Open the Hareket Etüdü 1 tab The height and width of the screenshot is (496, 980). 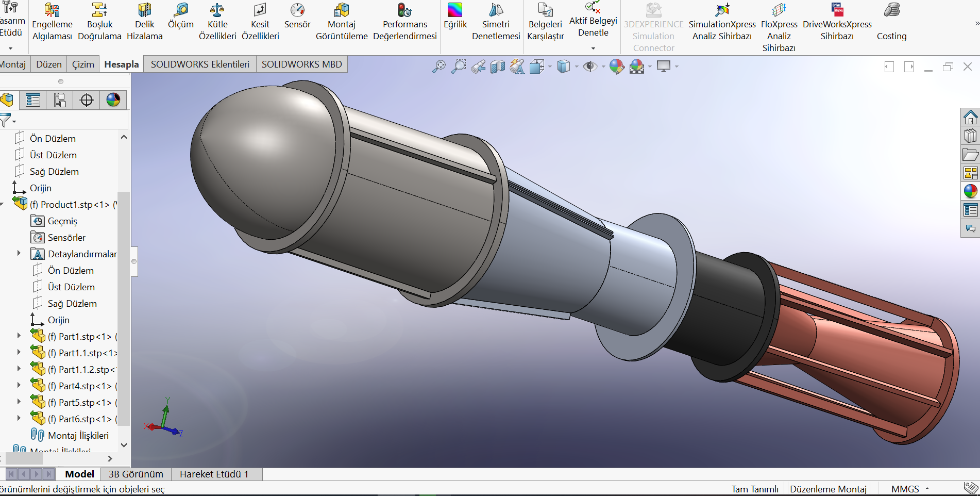[x=214, y=474]
